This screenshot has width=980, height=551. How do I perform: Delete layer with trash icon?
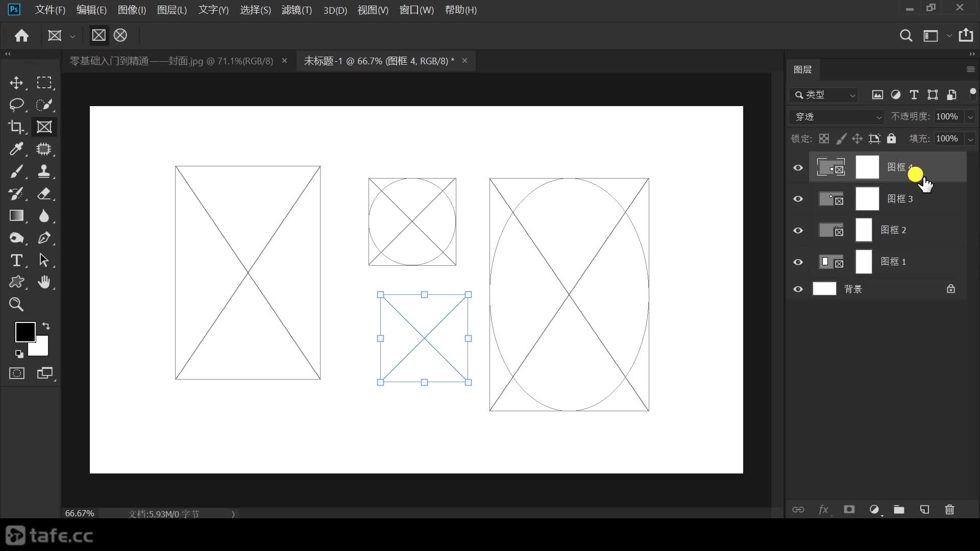(x=949, y=510)
